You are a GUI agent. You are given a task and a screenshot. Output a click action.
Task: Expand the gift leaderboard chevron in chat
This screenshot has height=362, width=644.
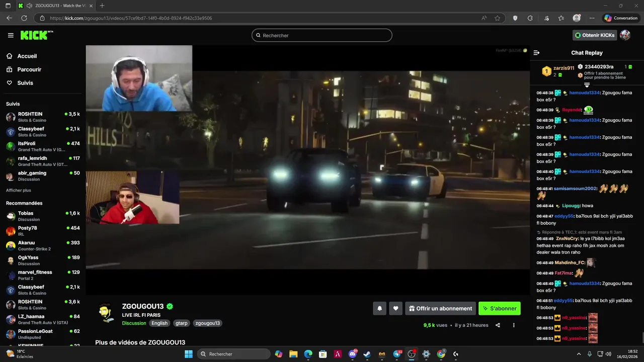[x=587, y=85]
